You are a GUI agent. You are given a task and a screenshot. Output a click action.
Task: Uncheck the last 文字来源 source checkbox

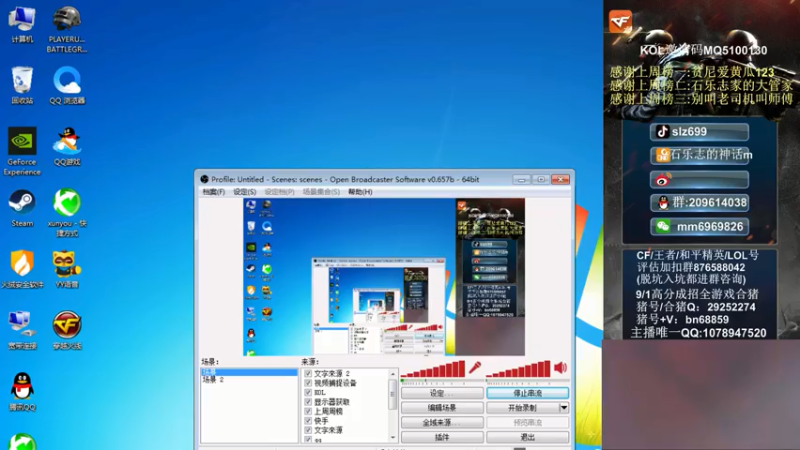click(x=308, y=430)
